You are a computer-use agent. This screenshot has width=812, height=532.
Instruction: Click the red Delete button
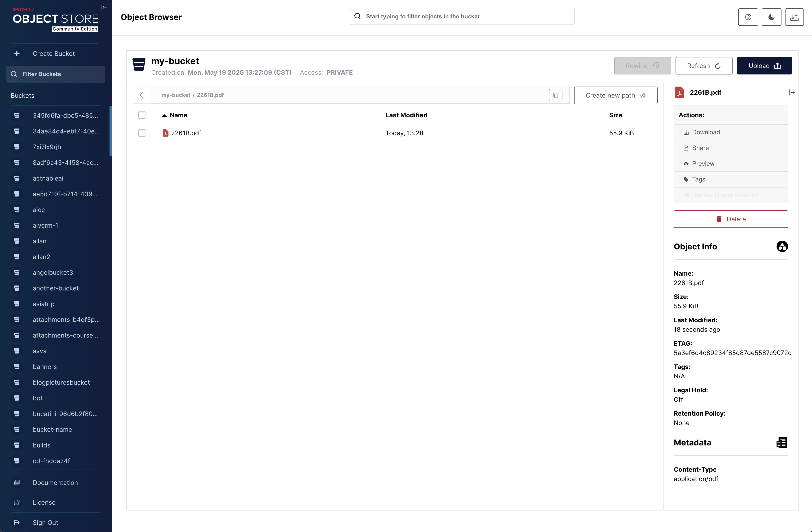(731, 219)
